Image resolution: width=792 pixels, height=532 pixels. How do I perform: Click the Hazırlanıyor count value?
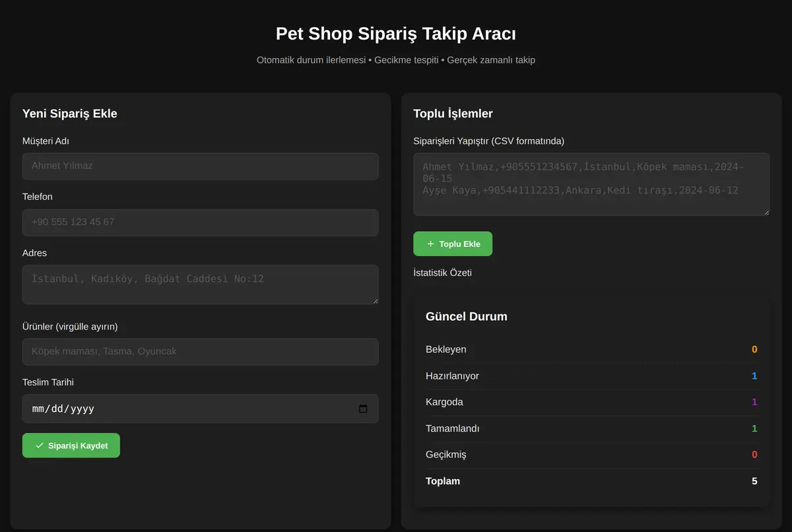pos(754,376)
